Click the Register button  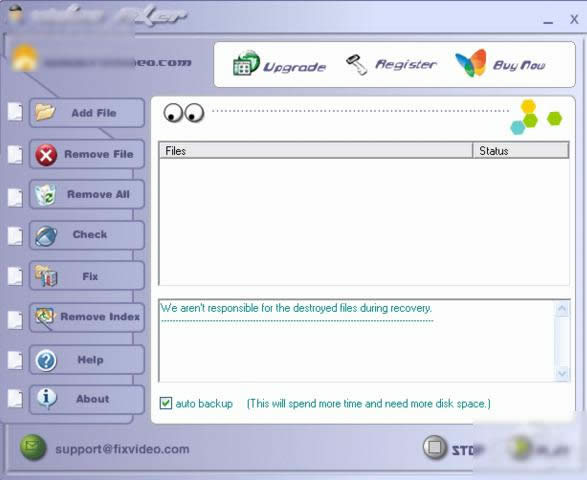390,64
